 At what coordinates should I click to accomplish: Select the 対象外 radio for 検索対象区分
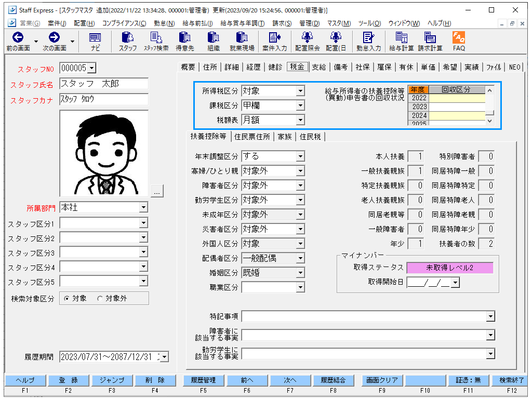pyautogui.click(x=100, y=299)
